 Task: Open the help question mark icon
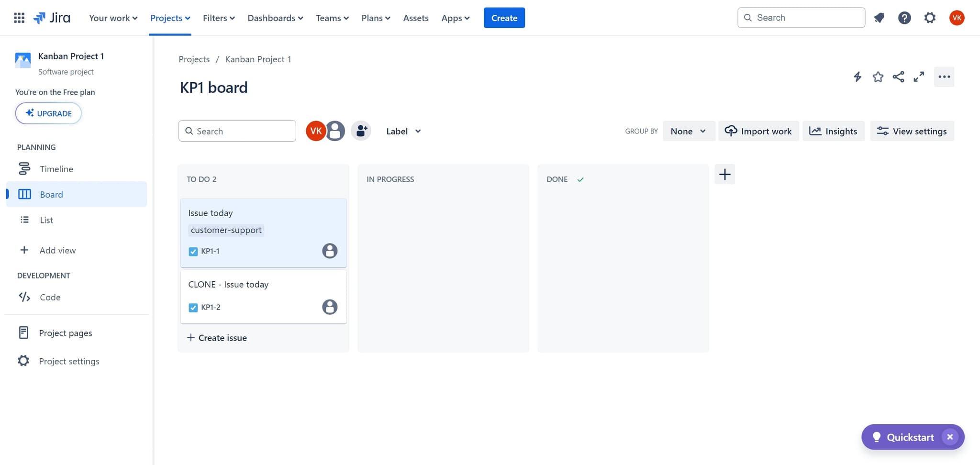click(x=904, y=18)
